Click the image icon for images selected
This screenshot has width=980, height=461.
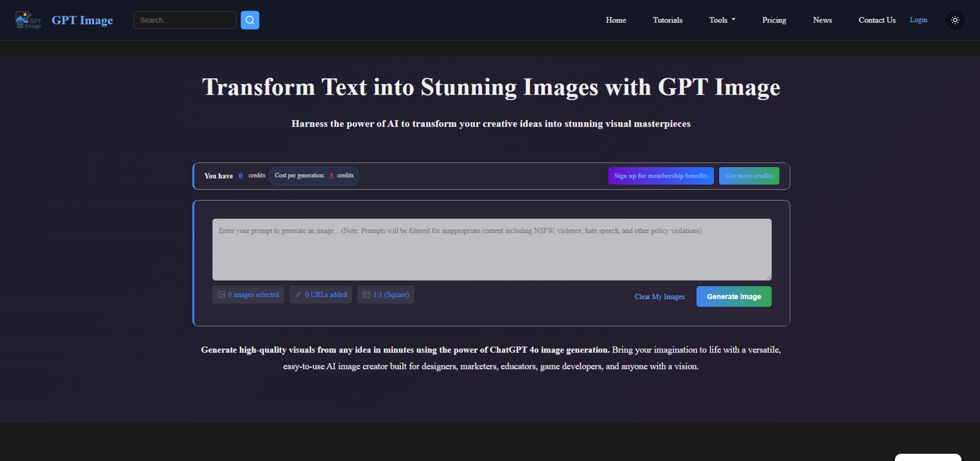click(222, 295)
